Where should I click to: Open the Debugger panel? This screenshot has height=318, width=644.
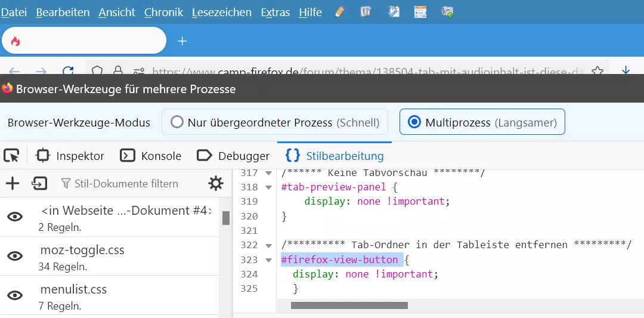click(x=233, y=156)
